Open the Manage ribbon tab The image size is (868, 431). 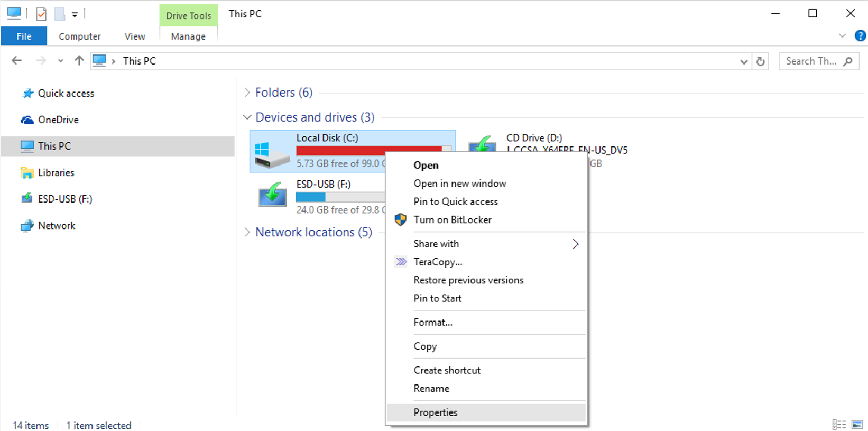[x=188, y=36]
